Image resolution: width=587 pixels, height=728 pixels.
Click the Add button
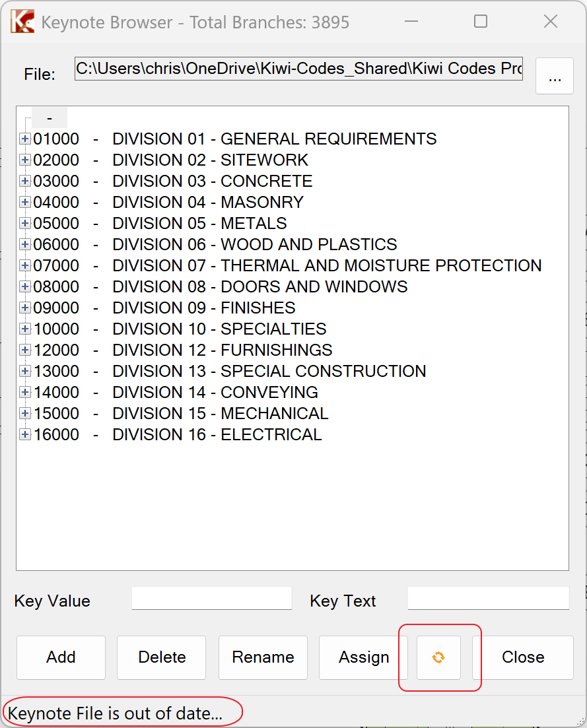click(61, 657)
